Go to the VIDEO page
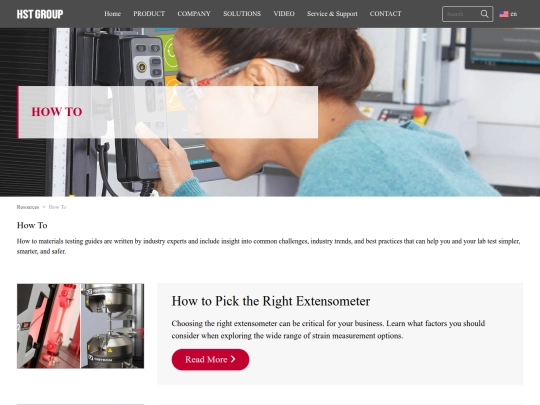The image size is (540, 405). [284, 14]
